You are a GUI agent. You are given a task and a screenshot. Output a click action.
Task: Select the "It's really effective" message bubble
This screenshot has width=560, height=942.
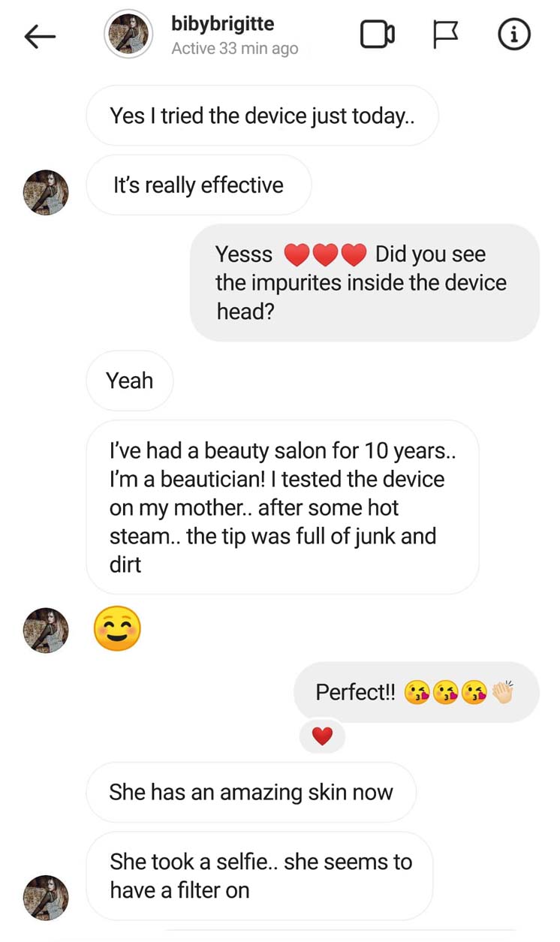198,185
